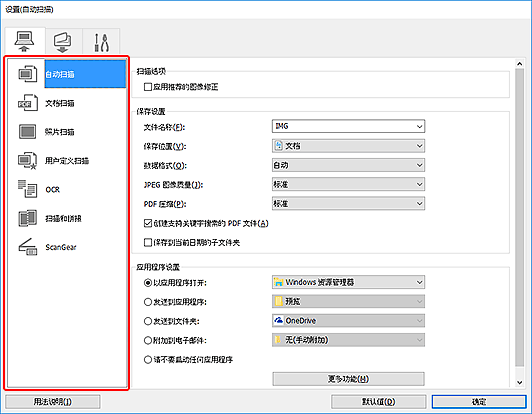The height and width of the screenshot is (414, 532).
Task: Click the Windows 资源管理器 folder icon
Action: (279, 282)
